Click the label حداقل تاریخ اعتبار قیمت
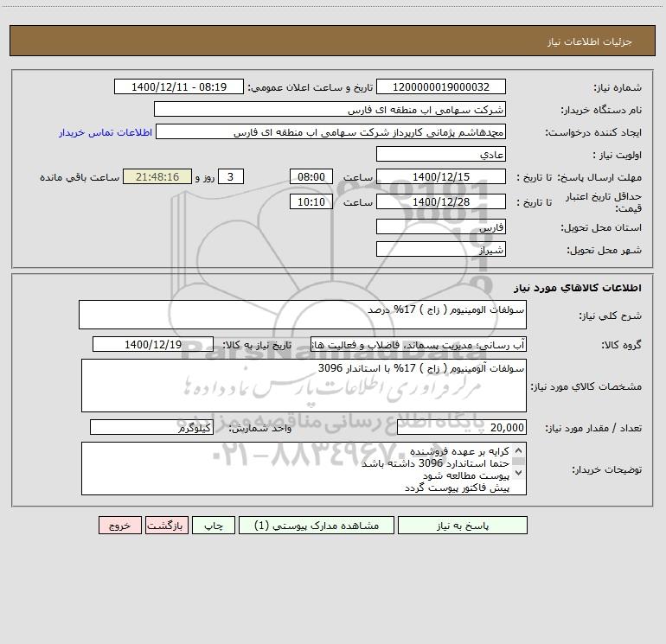Viewport: 666px width, 644px height. click(604, 202)
